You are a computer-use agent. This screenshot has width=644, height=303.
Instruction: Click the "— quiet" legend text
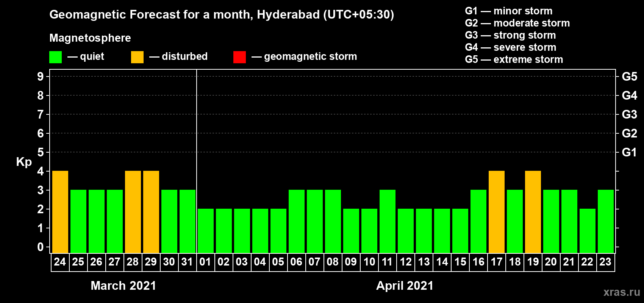tap(86, 57)
